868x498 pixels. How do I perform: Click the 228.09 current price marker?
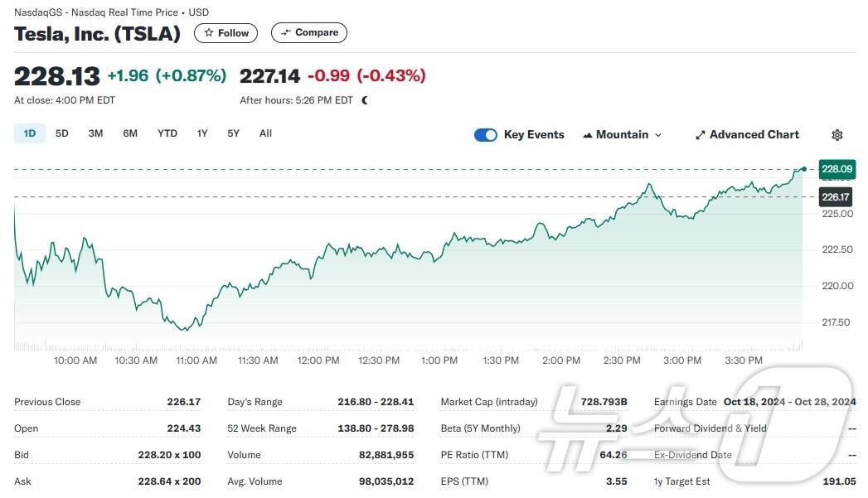(x=836, y=169)
